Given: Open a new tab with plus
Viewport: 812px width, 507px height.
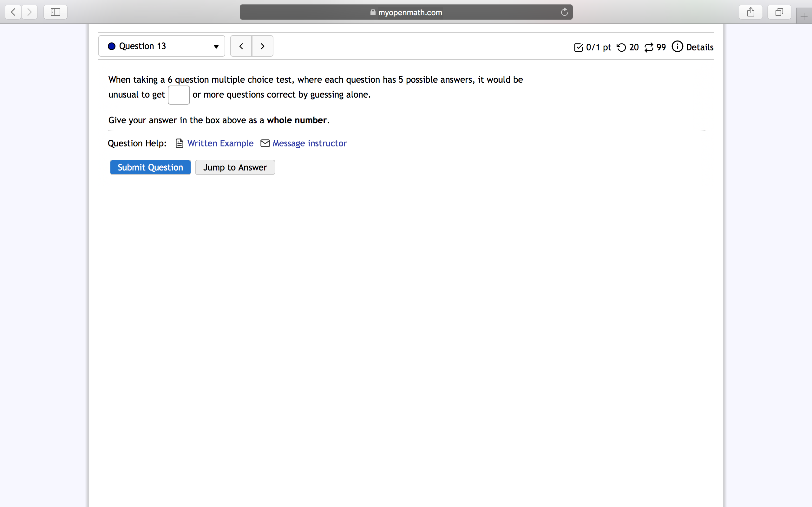Looking at the screenshot, I should point(804,16).
